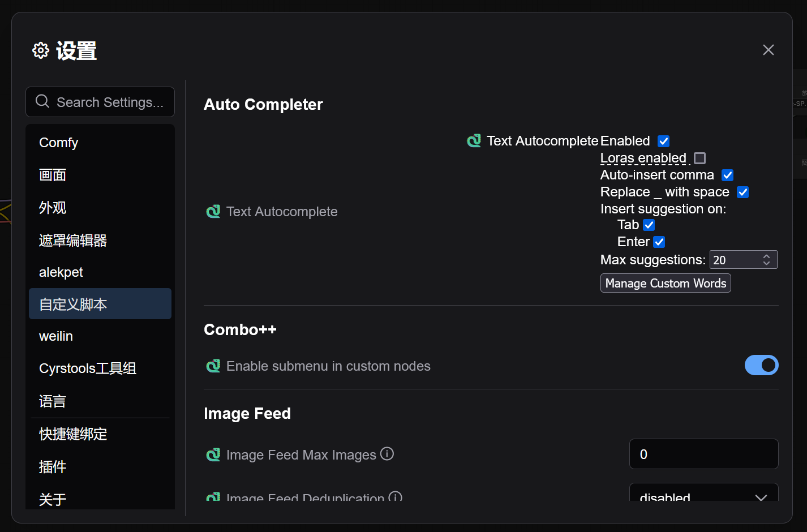
Task: Select the 自定义脚本 sidebar entry
Action: point(73,304)
